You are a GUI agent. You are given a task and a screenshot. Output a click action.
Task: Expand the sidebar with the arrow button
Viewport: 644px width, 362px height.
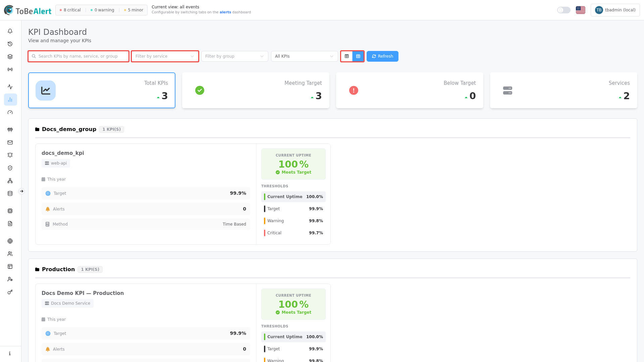[21, 191]
